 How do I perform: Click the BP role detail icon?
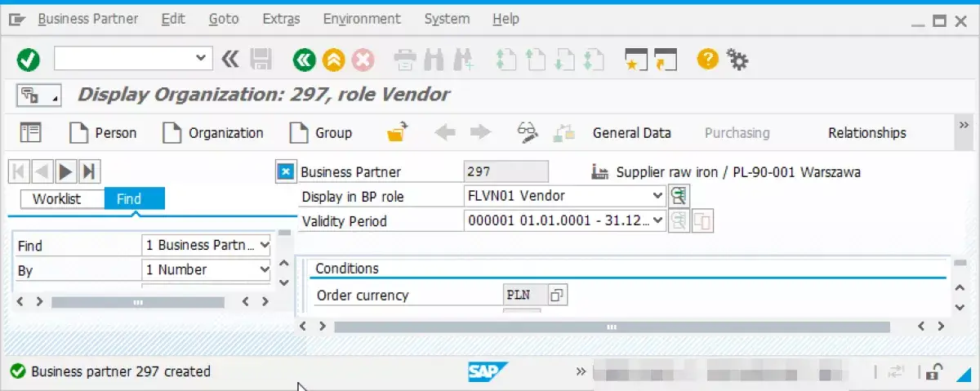pyautogui.click(x=679, y=196)
